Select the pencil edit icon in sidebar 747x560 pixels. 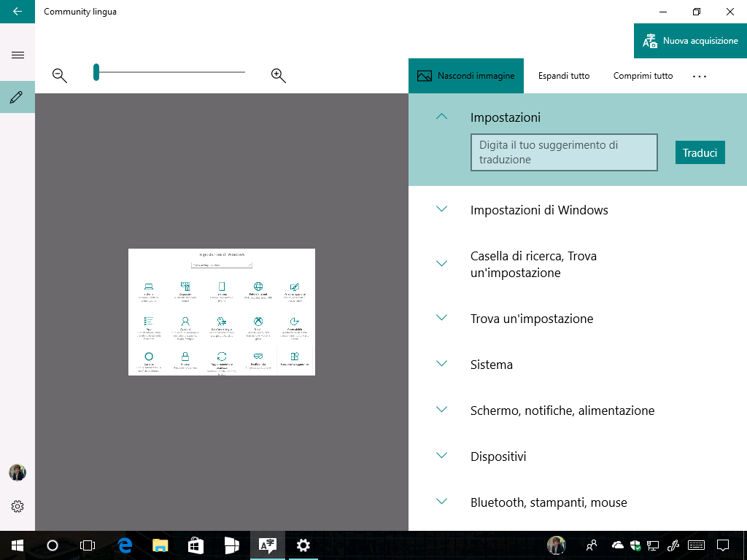(x=18, y=97)
